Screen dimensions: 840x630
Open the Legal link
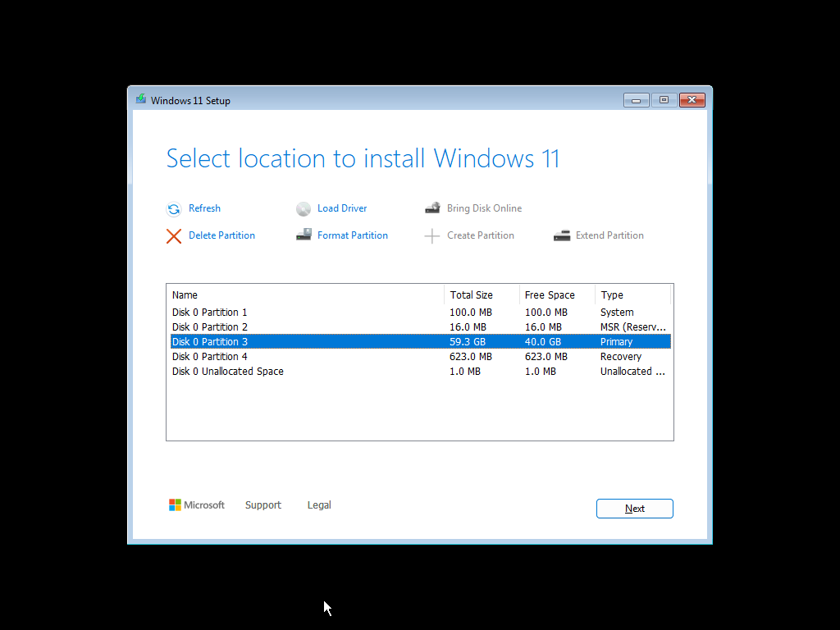pos(319,505)
